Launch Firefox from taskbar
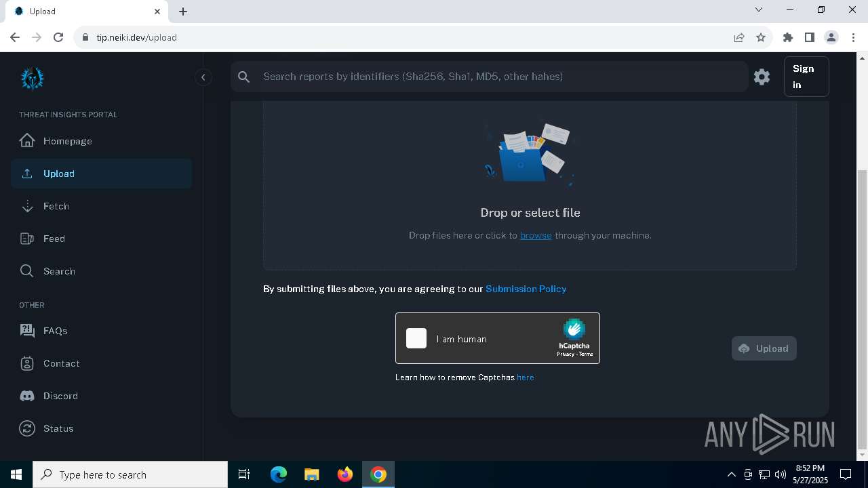Image resolution: width=868 pixels, height=488 pixels. 344,474
